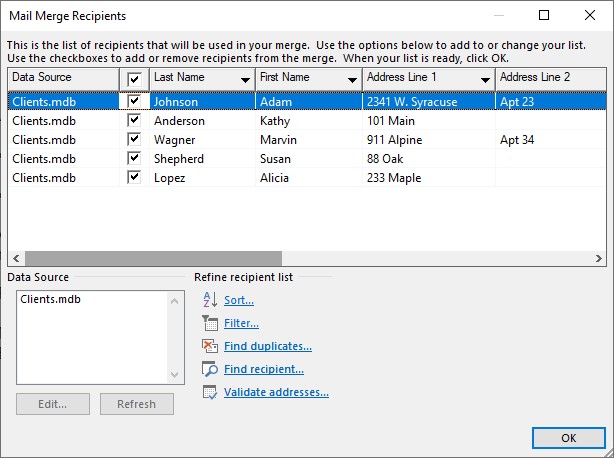Click the Data Source column header
This screenshot has height=458, width=614.
[63, 79]
